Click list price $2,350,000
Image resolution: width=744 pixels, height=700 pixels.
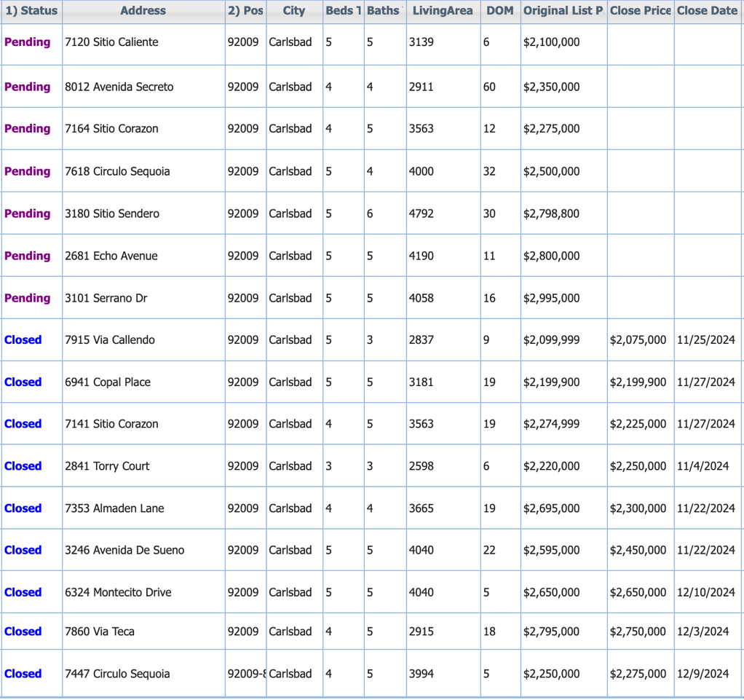coord(551,87)
